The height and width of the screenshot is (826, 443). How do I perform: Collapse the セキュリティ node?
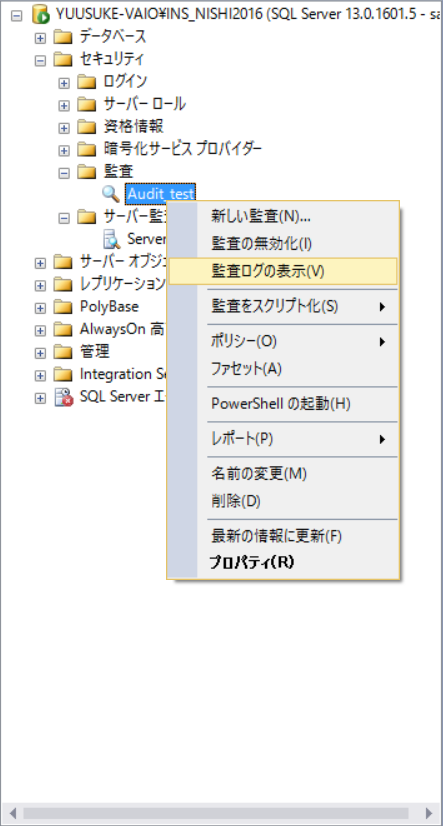pos(40,60)
